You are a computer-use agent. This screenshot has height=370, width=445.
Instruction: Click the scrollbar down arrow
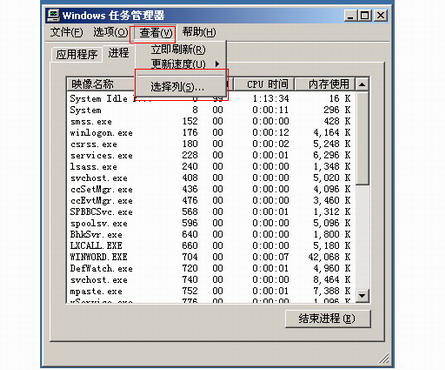(362, 295)
